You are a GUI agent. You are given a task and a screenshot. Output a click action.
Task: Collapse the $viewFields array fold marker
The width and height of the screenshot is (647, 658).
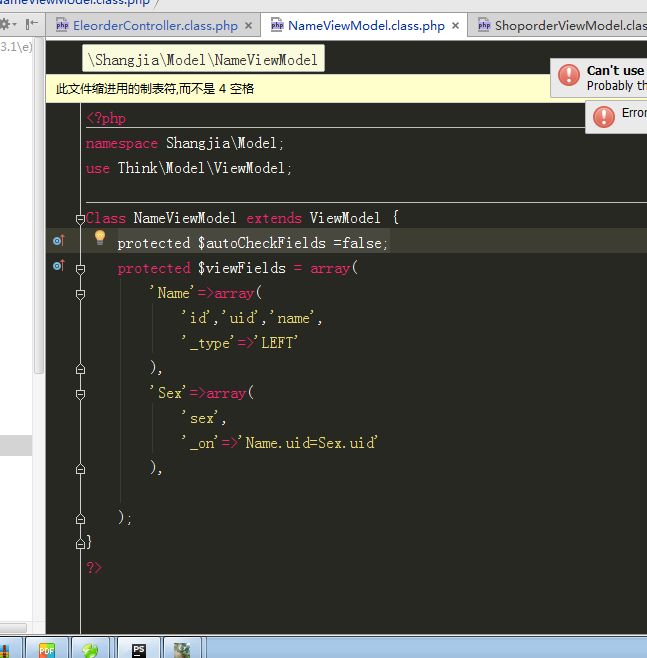pos(80,268)
